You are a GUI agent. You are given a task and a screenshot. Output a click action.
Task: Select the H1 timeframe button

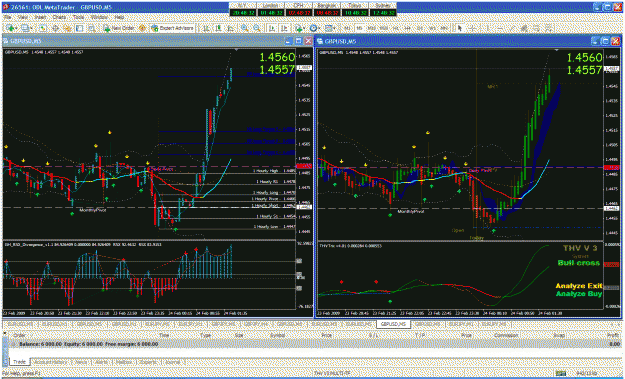(x=395, y=28)
